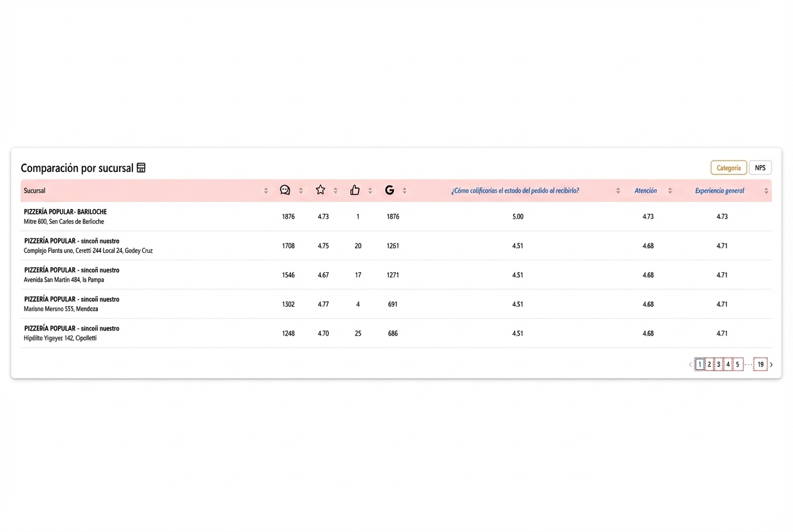793x532 pixels.
Task: Click the Google count for PIZZERÍA POPULAR Bariloche
Action: pyautogui.click(x=393, y=216)
